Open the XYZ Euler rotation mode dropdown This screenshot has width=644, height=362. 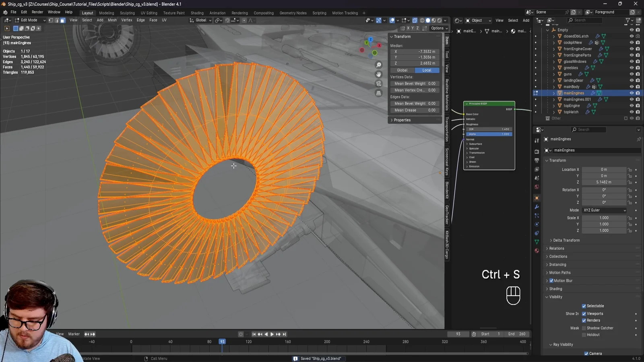click(604, 210)
